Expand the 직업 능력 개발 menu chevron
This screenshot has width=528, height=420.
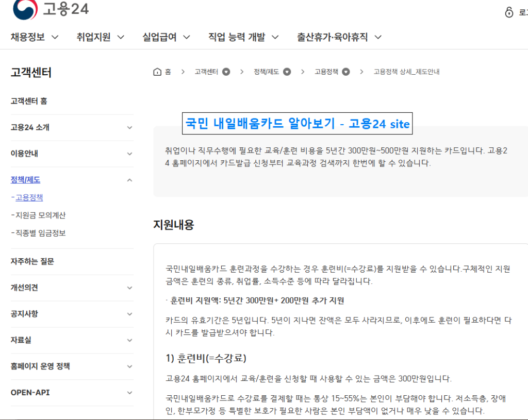275,37
